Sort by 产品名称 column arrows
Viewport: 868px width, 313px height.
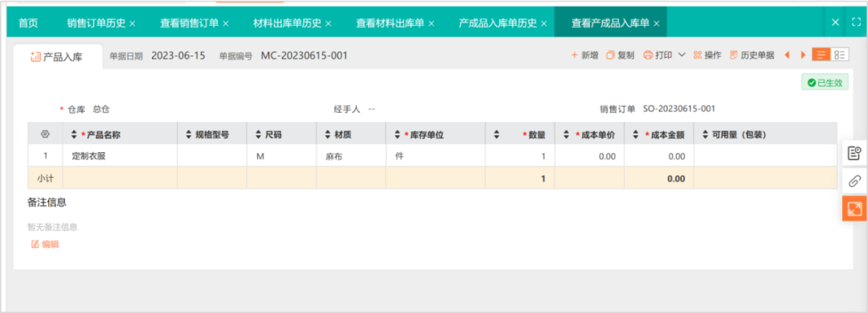tap(74, 134)
